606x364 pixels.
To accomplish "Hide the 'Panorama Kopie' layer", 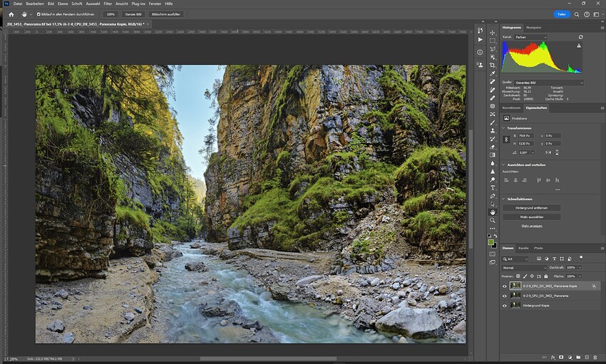I will 504,286.
